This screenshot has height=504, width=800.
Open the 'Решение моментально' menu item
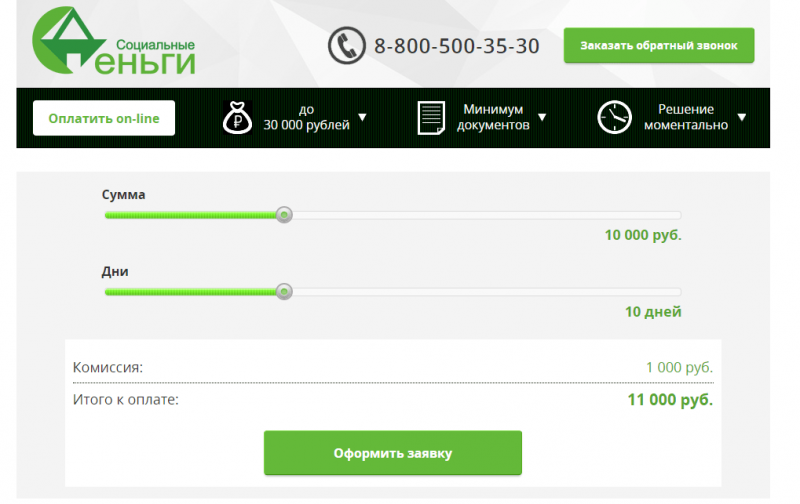686,118
